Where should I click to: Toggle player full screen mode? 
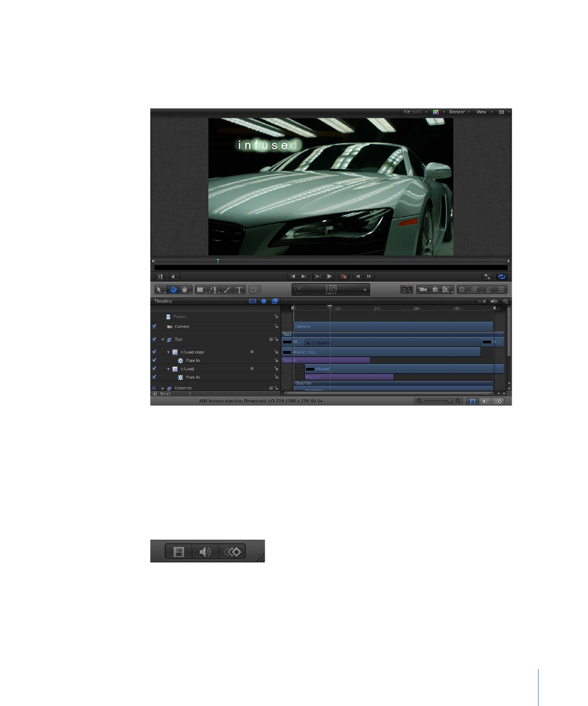pos(488,277)
